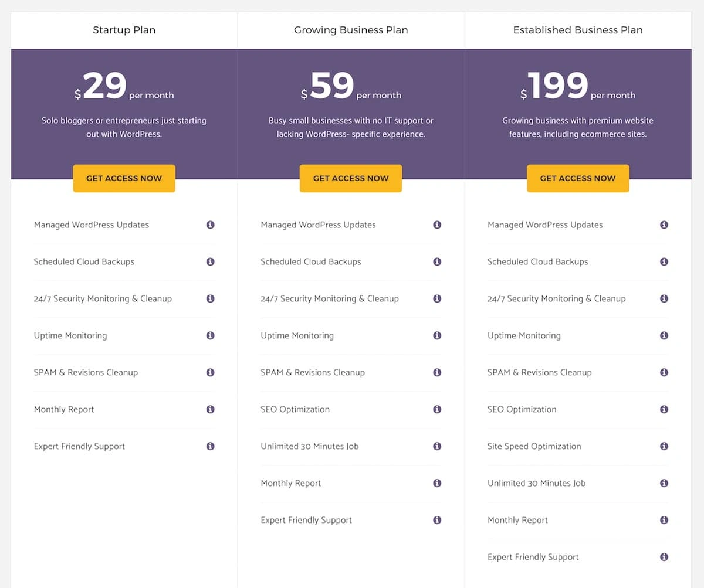Show info for Growing Business Unlimited 30 Minutes Job

(x=437, y=446)
